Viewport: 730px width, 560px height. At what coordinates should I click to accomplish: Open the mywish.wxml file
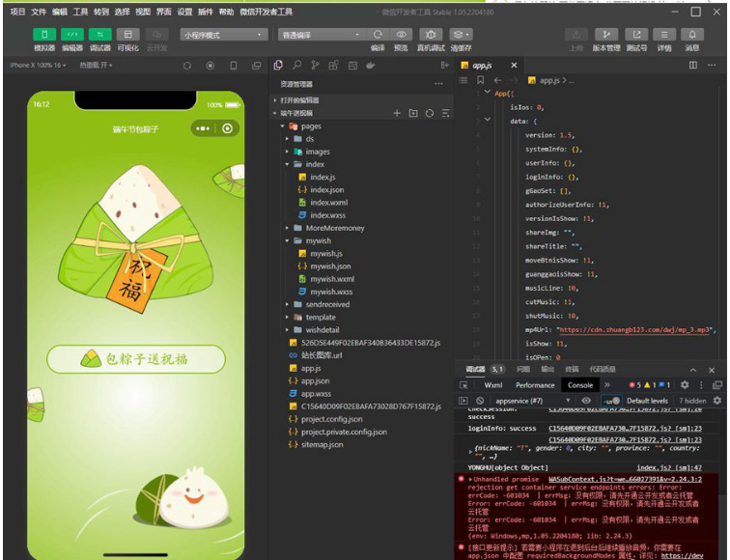[x=332, y=279]
